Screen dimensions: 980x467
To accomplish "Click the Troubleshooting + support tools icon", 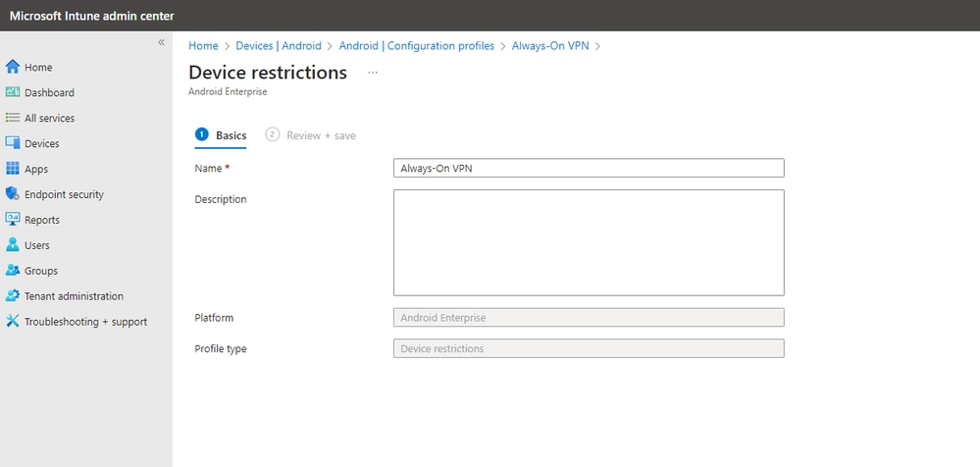I will (13, 322).
